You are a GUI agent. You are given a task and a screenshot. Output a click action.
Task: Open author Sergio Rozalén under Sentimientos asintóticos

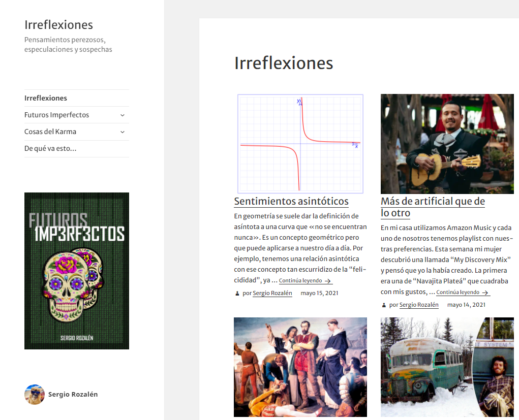pyautogui.click(x=272, y=293)
